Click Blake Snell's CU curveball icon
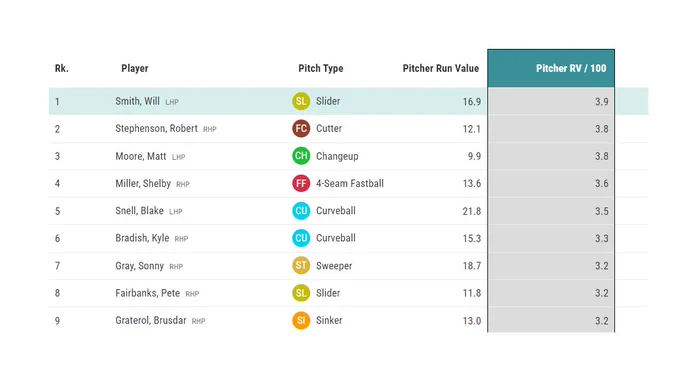Screen dimensions: 680x369 coord(301,211)
